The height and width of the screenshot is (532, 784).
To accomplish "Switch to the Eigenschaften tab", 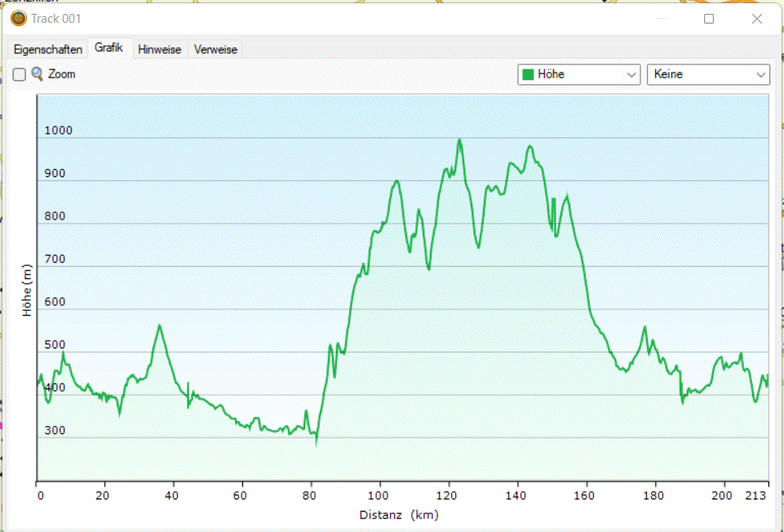I will coord(47,50).
